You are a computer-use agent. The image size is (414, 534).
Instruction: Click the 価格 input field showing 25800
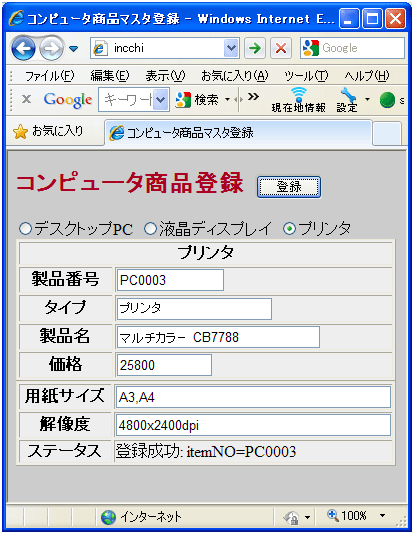(164, 365)
